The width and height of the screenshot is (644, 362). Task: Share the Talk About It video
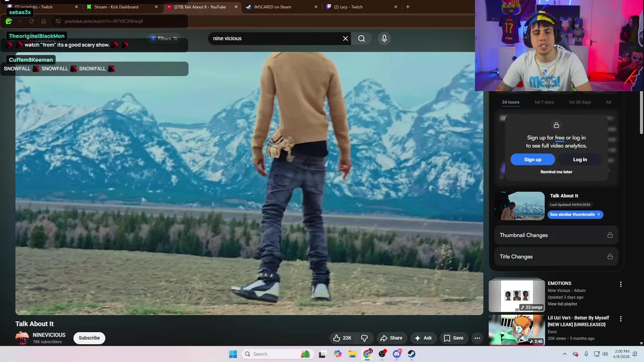391,338
